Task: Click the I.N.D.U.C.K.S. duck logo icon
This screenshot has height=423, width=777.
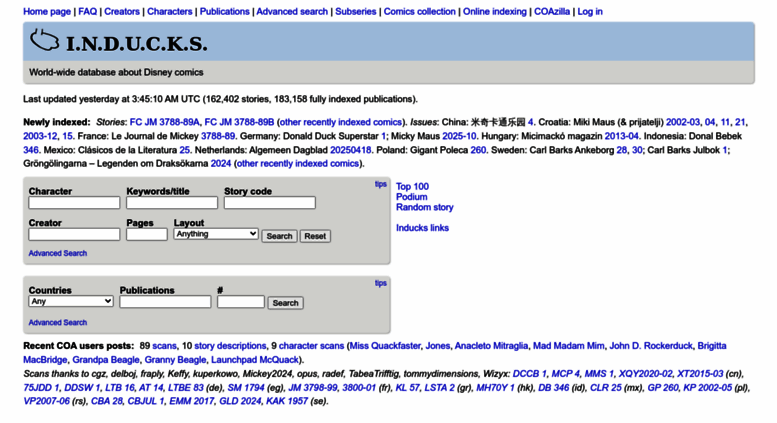Action: [45, 41]
